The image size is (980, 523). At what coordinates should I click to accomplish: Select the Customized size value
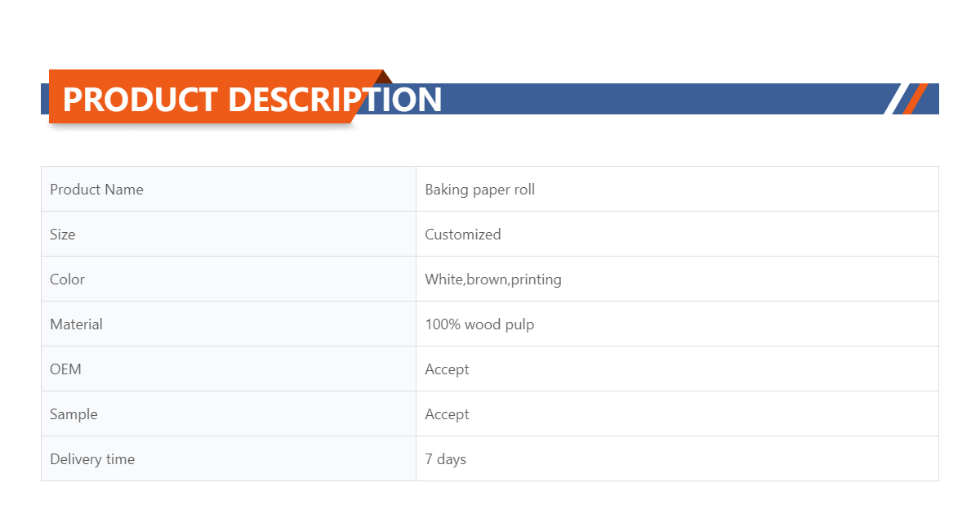click(x=462, y=235)
